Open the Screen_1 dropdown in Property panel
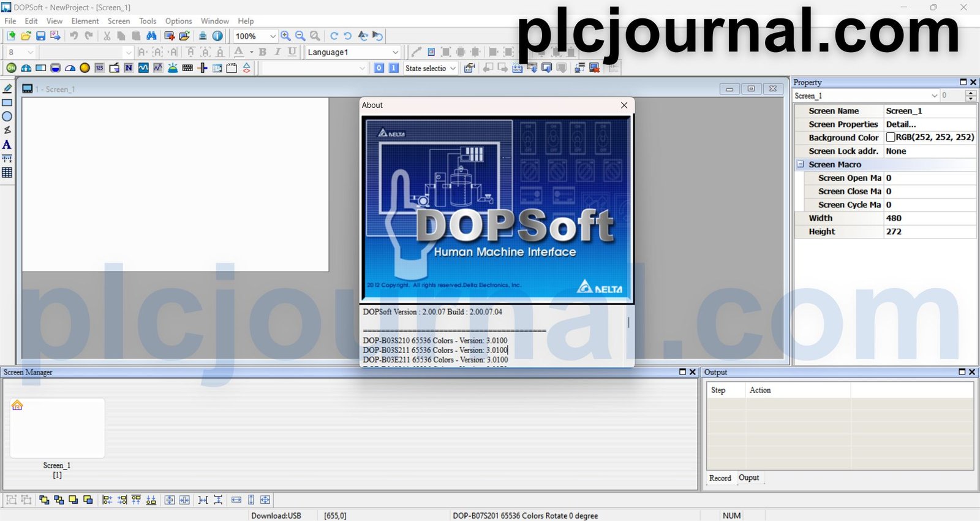The width and height of the screenshot is (980, 521). 935,96
